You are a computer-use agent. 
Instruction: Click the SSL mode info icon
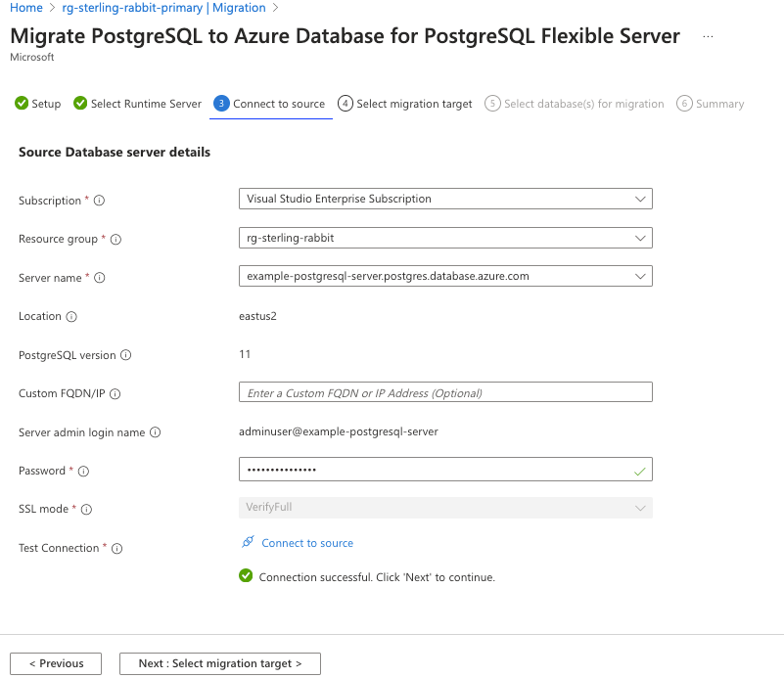coord(87,510)
